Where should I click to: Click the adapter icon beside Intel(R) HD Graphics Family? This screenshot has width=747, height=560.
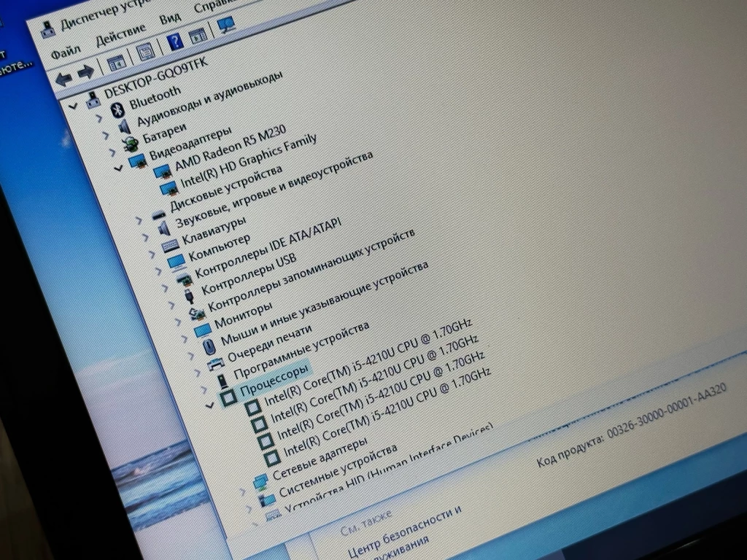[169, 189]
